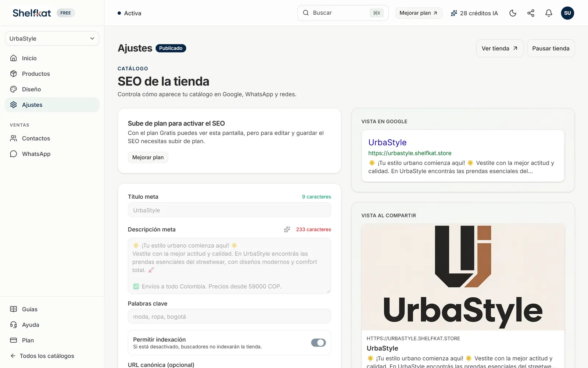Click the Inicio home icon
This screenshot has height=368, width=588.
[x=14, y=58]
